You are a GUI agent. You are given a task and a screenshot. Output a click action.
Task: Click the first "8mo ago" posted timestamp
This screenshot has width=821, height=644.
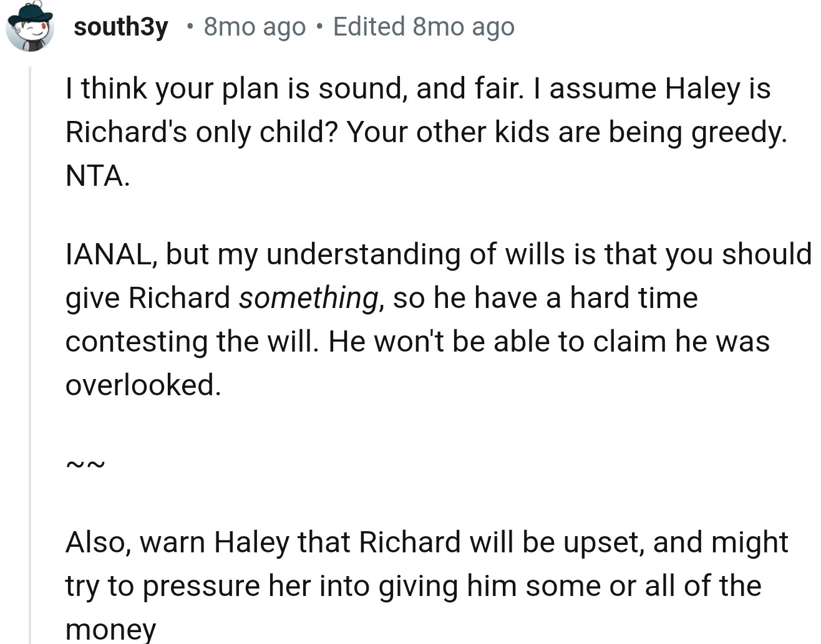point(255,26)
